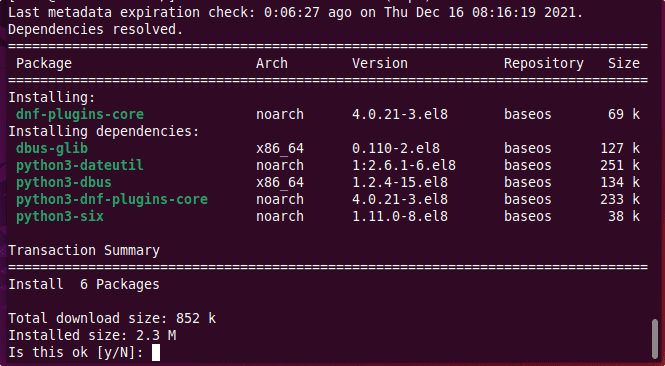Click the 'Installed size: 2.3 M' line
The height and width of the screenshot is (366, 665).
pyautogui.click(x=92, y=335)
